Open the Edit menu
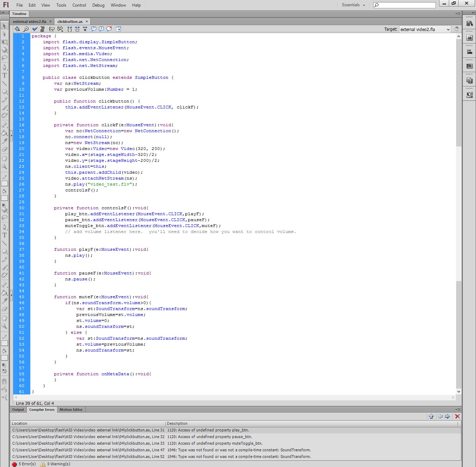The width and height of the screenshot is (476, 467). click(x=32, y=5)
